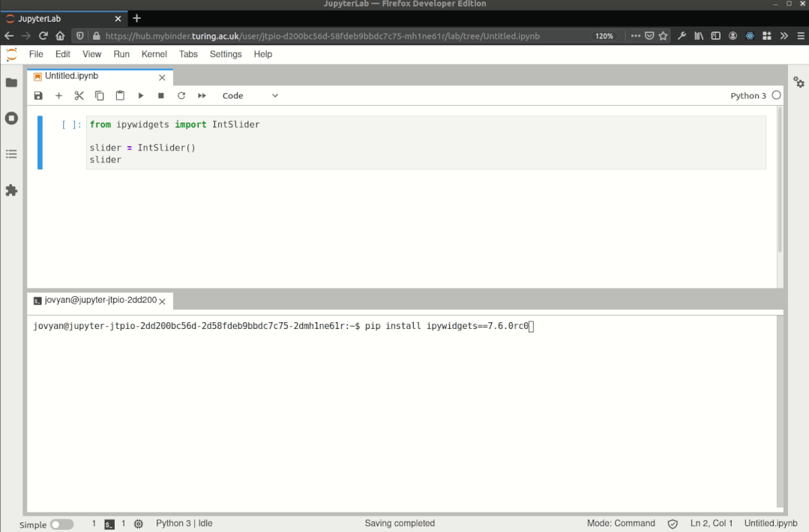Run the selected cell with play icon
The image size is (809, 532).
pos(140,96)
